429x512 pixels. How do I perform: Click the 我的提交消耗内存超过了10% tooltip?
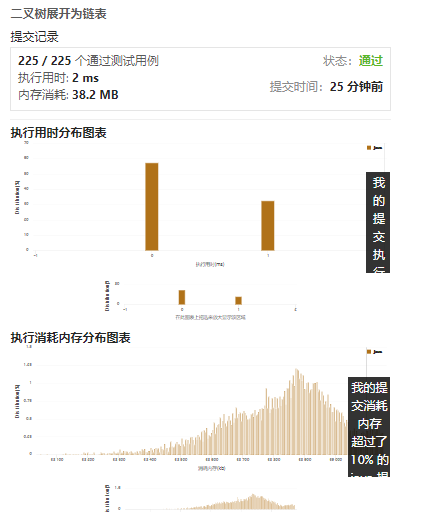369,427
